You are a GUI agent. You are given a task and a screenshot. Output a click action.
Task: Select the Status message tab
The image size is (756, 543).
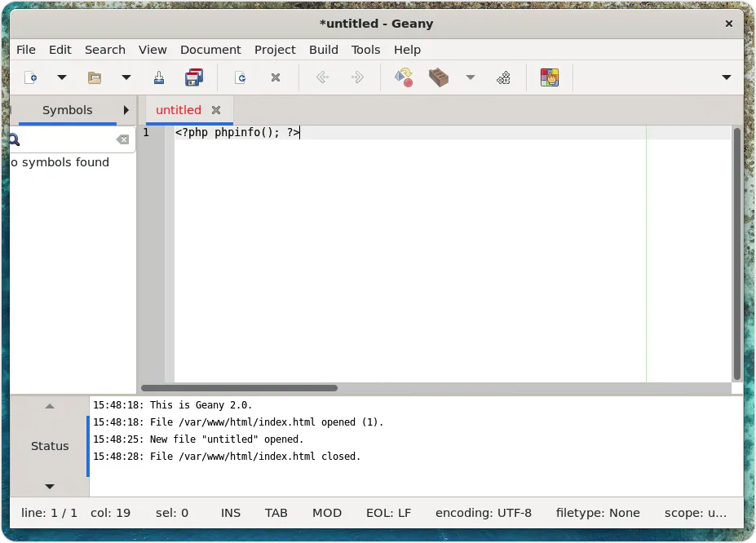(x=50, y=446)
